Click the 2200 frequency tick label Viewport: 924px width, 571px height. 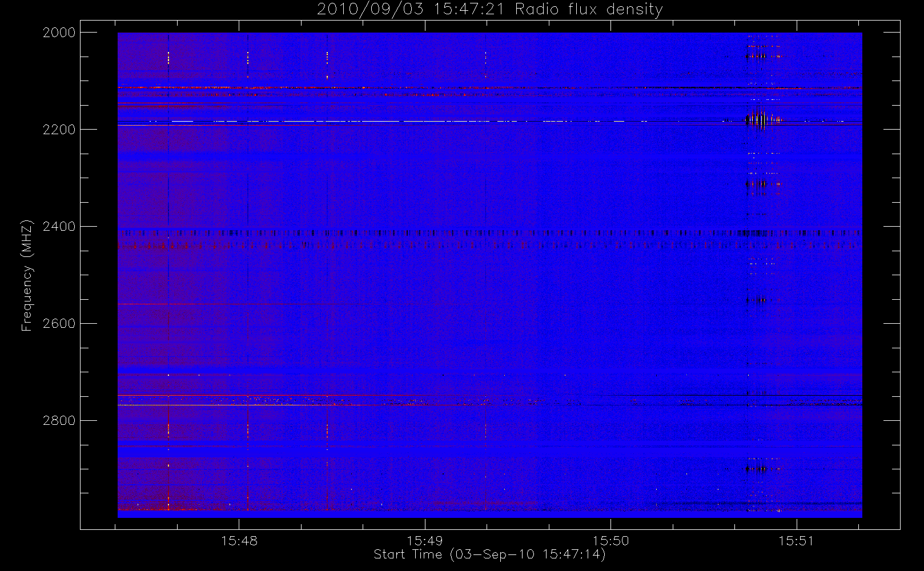click(x=59, y=130)
